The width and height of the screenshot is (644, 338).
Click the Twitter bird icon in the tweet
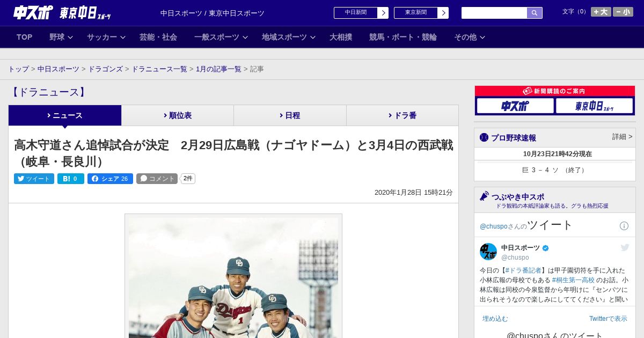click(625, 247)
